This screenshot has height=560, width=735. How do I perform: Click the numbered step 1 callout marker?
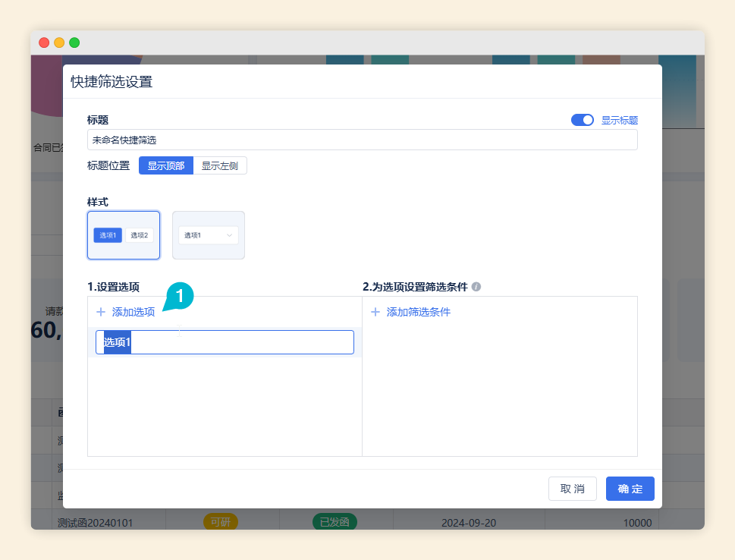[180, 297]
